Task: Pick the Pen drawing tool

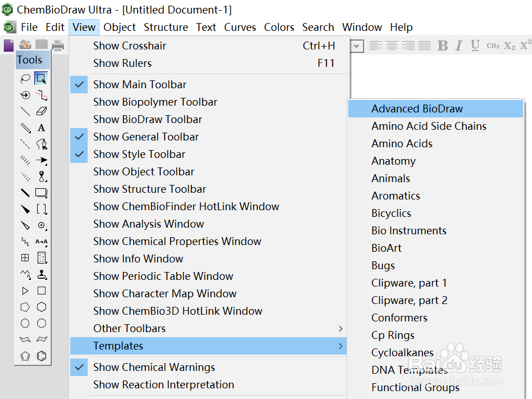Action: pos(42,144)
